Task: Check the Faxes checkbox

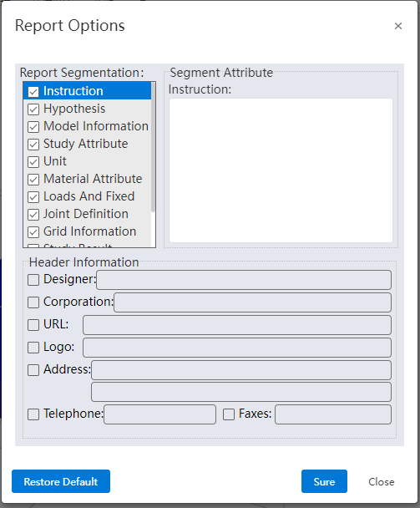Action: coord(229,414)
